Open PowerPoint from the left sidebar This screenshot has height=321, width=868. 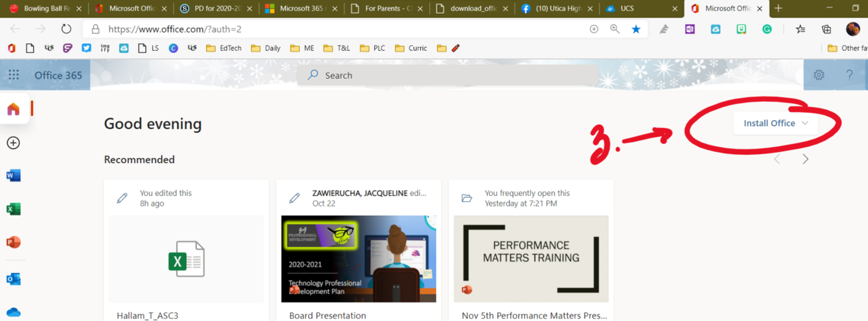(13, 242)
